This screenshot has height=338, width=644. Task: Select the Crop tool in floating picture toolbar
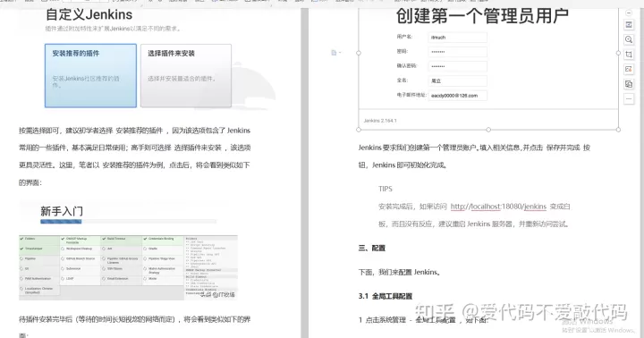click(x=629, y=55)
